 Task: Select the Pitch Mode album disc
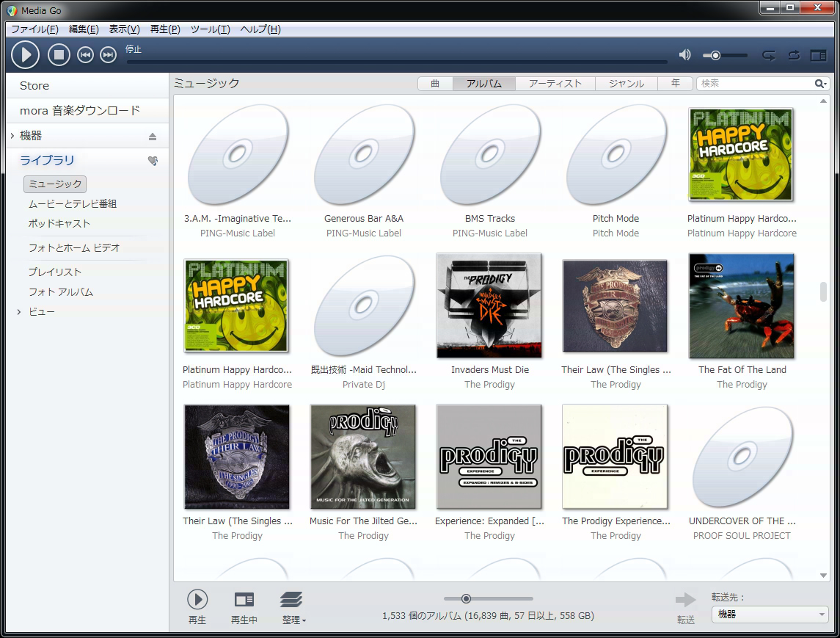(x=616, y=156)
